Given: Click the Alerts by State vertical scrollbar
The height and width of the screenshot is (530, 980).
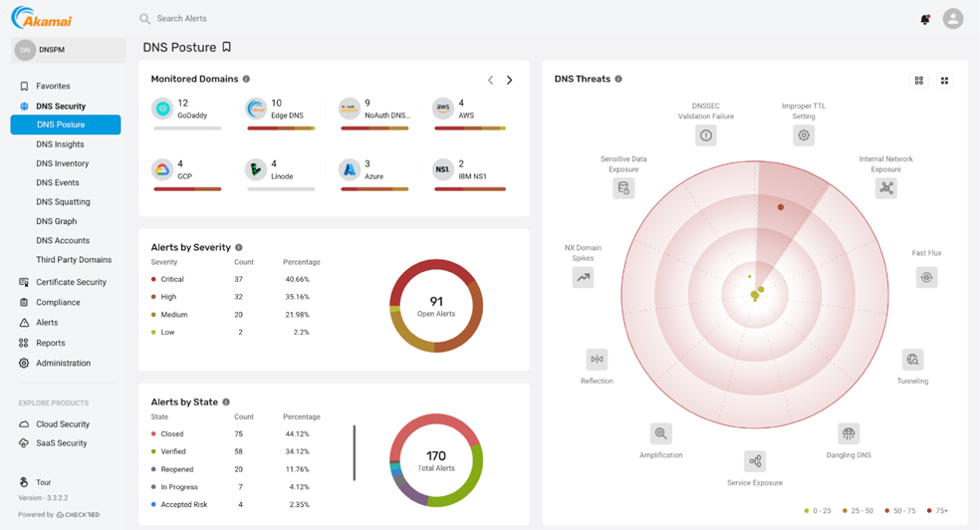Looking at the screenshot, I should (354, 453).
